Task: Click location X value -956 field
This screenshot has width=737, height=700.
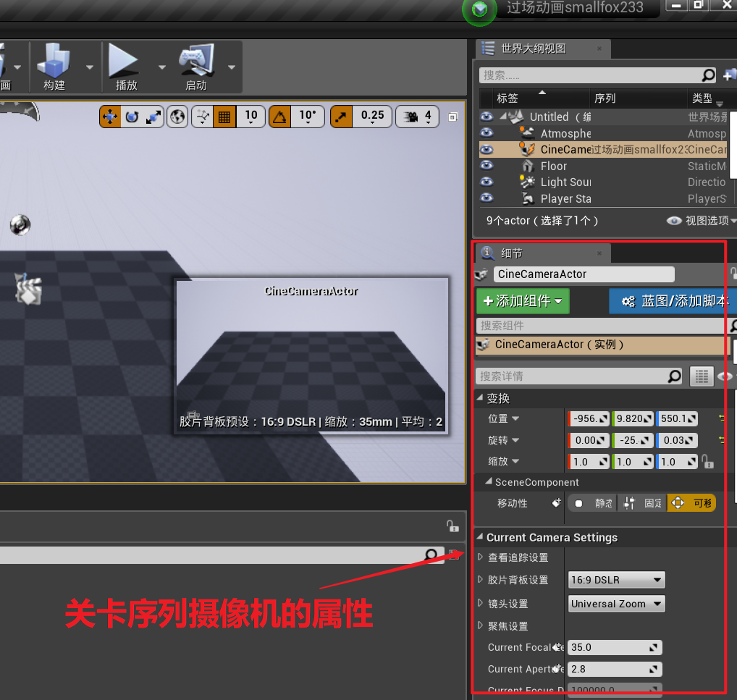Action: click(x=589, y=418)
